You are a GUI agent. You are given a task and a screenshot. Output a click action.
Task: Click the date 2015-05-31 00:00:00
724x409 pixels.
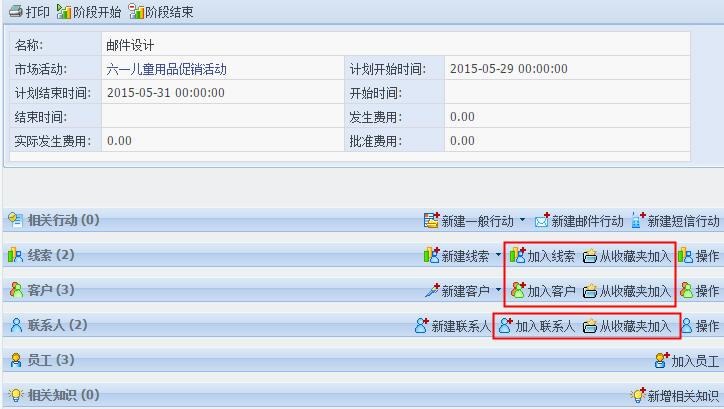coord(166,93)
